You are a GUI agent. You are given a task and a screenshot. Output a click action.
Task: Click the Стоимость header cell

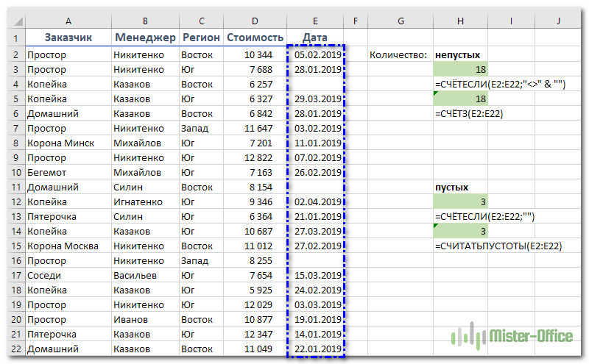pyautogui.click(x=255, y=38)
